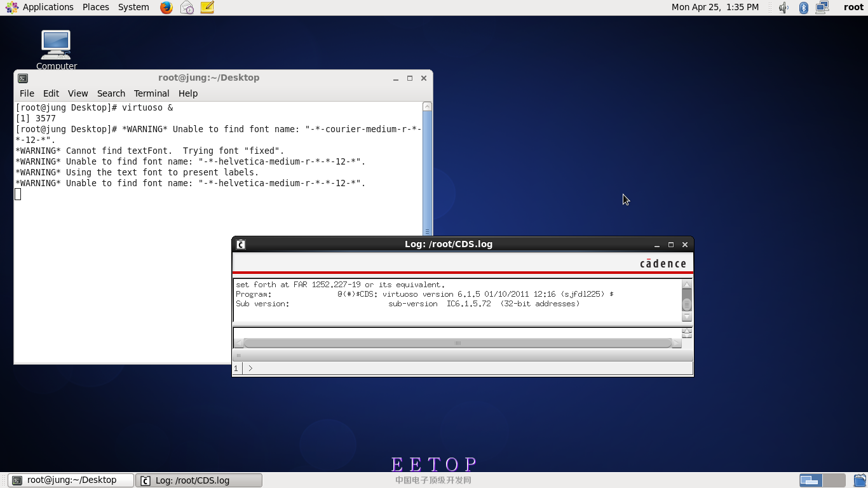This screenshot has width=868, height=488.
Task: Click the terminal line '[1] 3577'
Action: tap(36, 118)
